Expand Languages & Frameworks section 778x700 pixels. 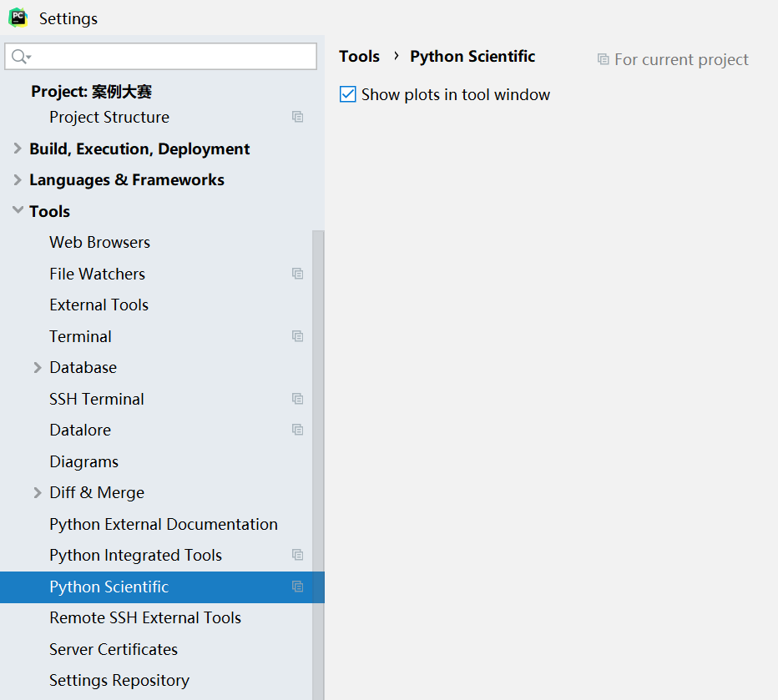coord(18,179)
